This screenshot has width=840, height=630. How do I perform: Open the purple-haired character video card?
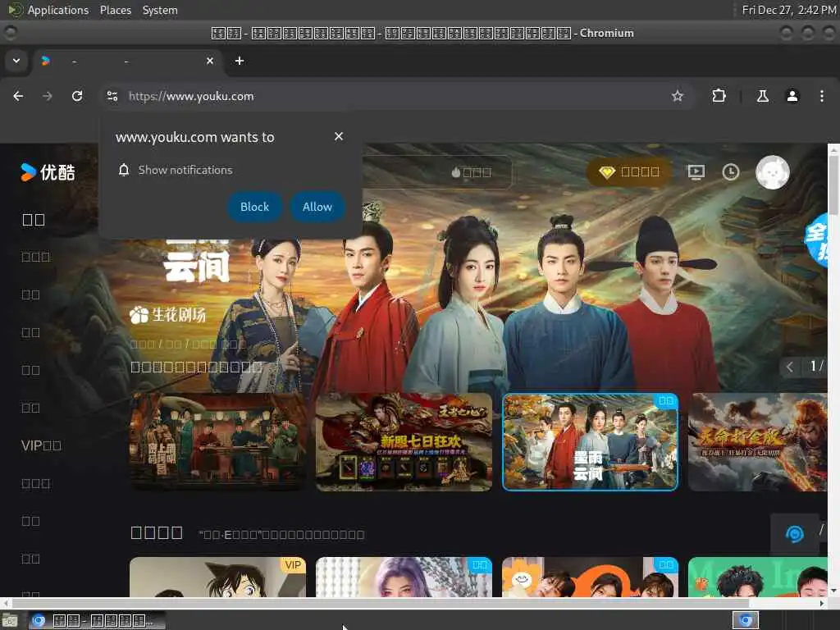(x=404, y=577)
